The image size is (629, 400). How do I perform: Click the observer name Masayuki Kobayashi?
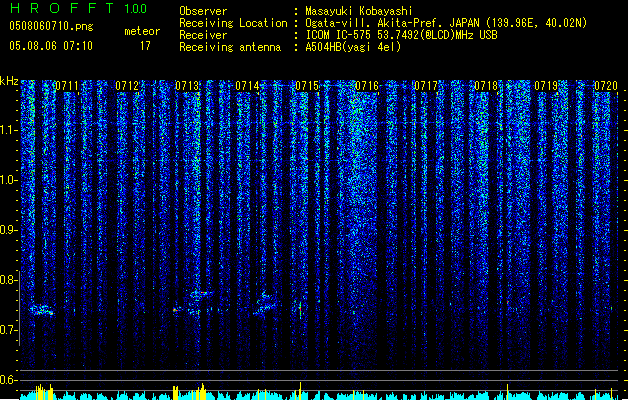click(359, 11)
